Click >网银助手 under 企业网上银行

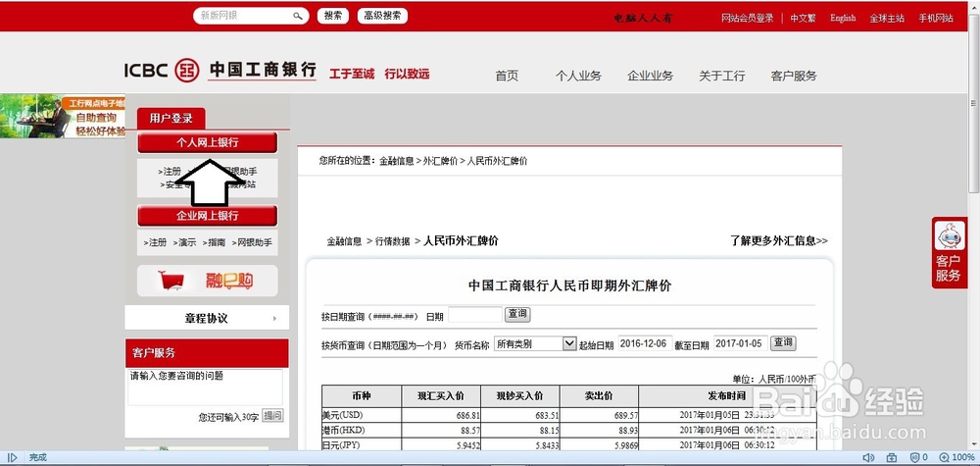(x=252, y=242)
